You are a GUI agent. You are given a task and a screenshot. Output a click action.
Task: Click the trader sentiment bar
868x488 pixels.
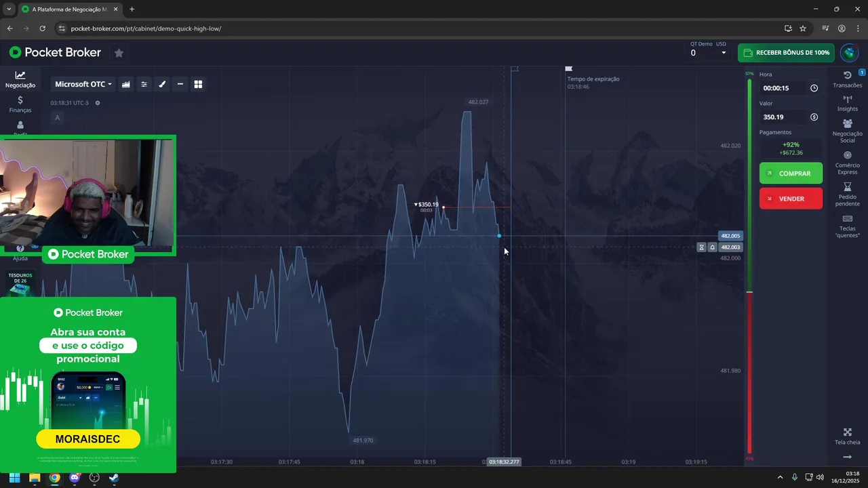(749, 268)
